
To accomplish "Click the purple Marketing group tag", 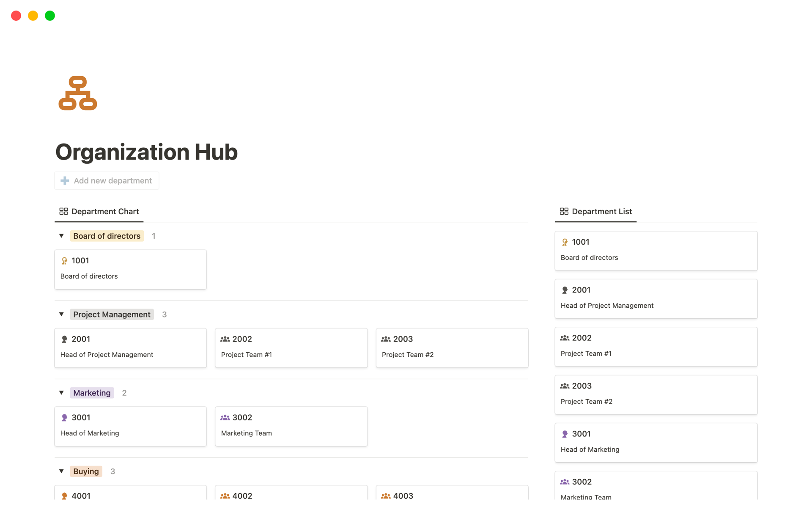I will pyautogui.click(x=92, y=393).
